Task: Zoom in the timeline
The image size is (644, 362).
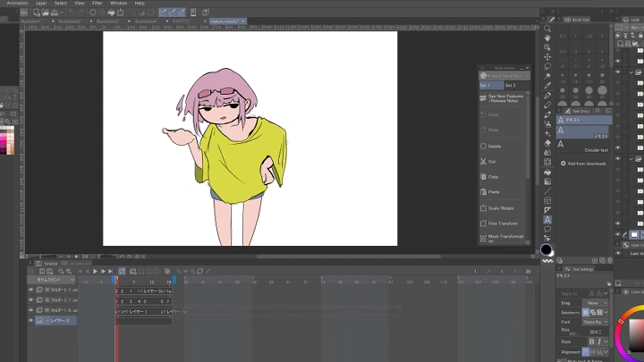Action: [69, 272]
